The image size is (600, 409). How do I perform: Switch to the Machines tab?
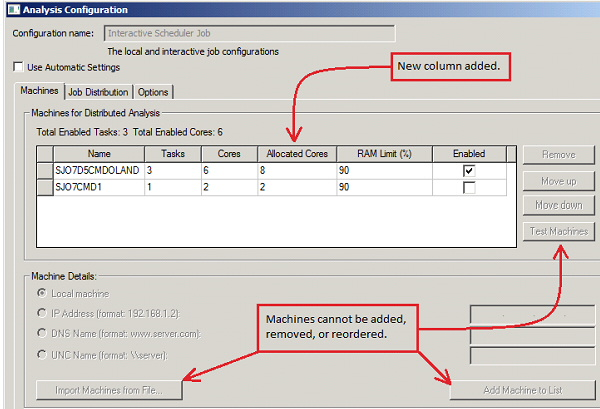(x=39, y=91)
